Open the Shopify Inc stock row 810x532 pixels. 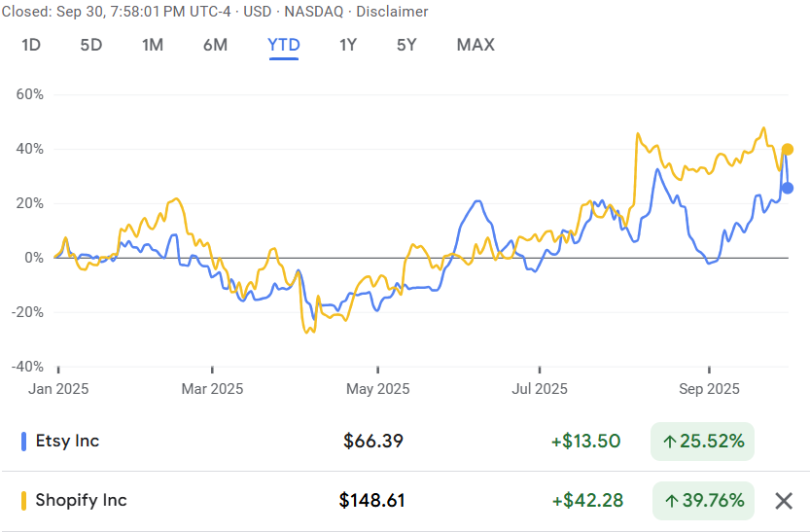click(81, 501)
